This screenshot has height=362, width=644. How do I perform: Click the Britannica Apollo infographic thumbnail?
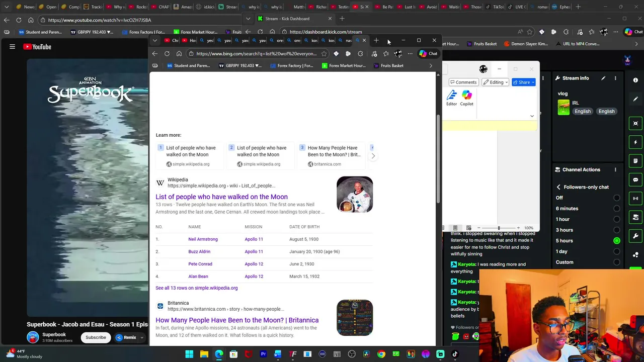[x=355, y=318]
